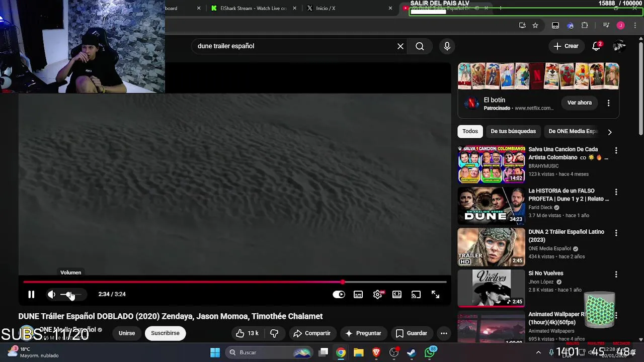
Task: Click the Compartir share button
Action: coord(312,333)
